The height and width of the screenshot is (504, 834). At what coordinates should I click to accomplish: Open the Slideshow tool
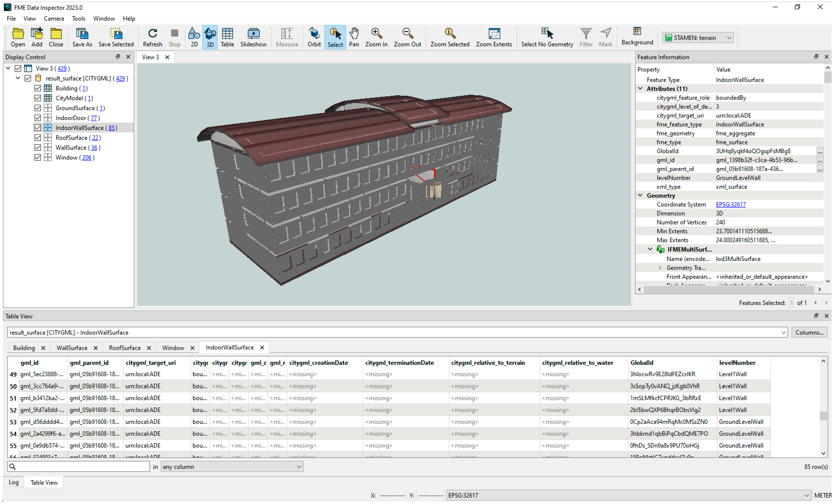[x=253, y=37]
